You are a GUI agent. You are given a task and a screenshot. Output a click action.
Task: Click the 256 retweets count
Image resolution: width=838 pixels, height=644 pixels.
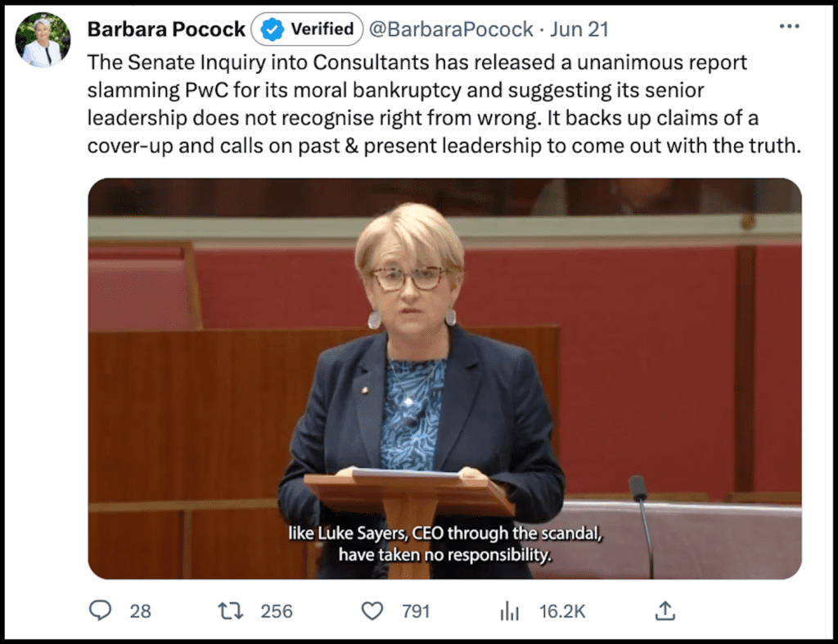click(x=277, y=611)
